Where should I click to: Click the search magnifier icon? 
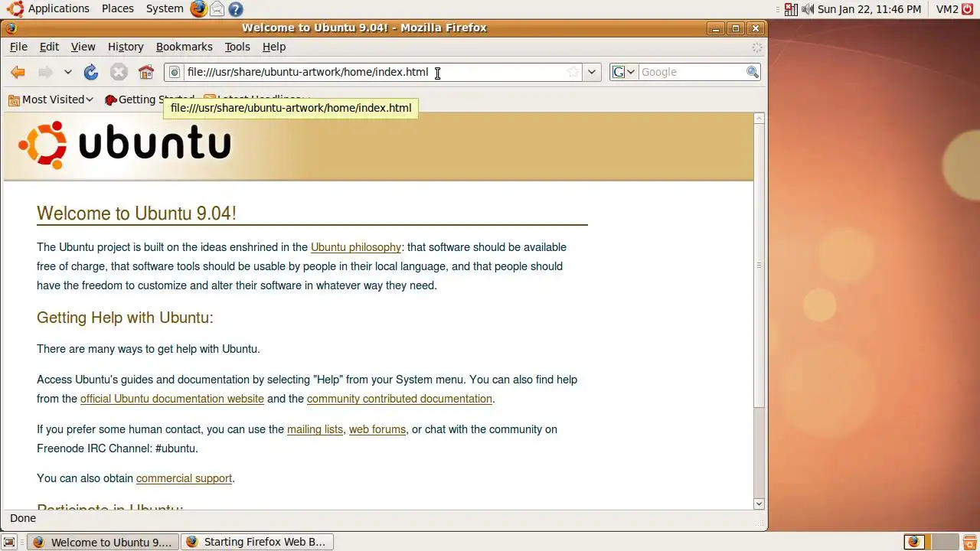click(753, 72)
